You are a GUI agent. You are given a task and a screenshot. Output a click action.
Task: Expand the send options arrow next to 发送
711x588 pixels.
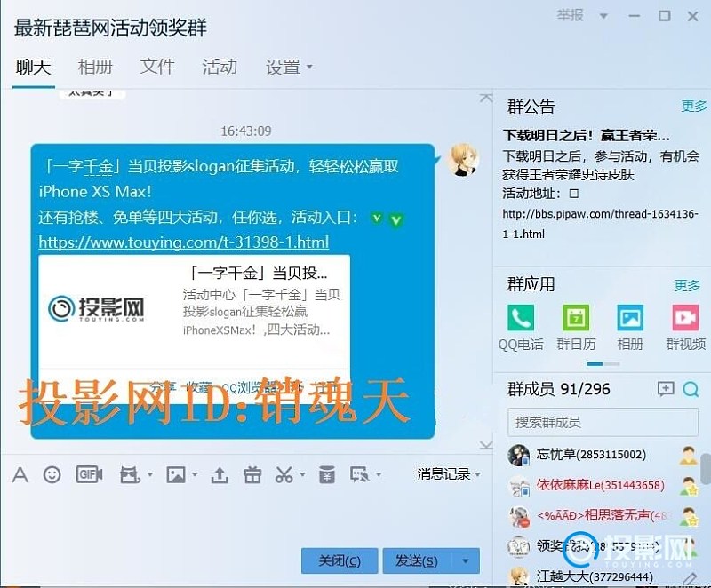click(466, 560)
